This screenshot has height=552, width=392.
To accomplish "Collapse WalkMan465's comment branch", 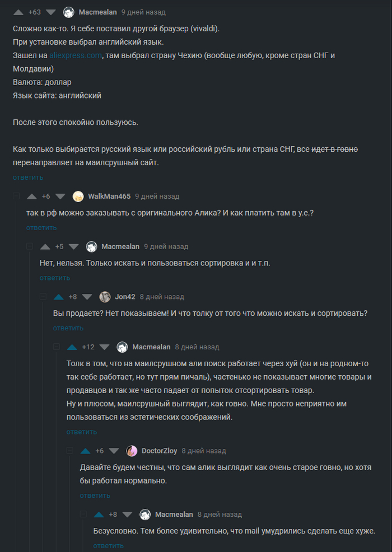I will 16,197.
